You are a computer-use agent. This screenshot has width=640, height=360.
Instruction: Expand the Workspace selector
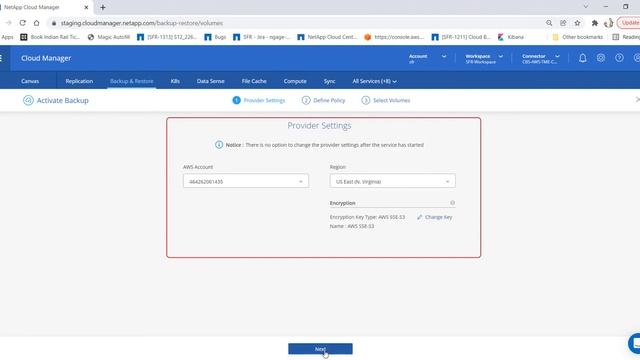click(484, 58)
